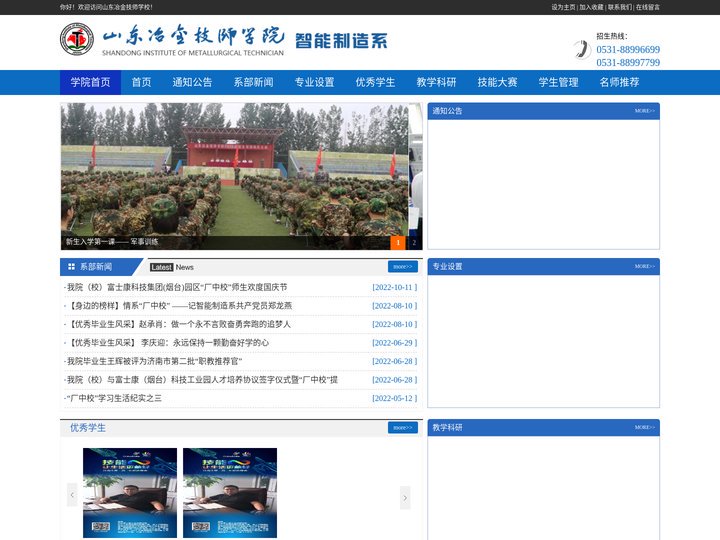The image size is (720, 540).
Task: Click date [2022-10-11] in news list
Action: click(394, 287)
